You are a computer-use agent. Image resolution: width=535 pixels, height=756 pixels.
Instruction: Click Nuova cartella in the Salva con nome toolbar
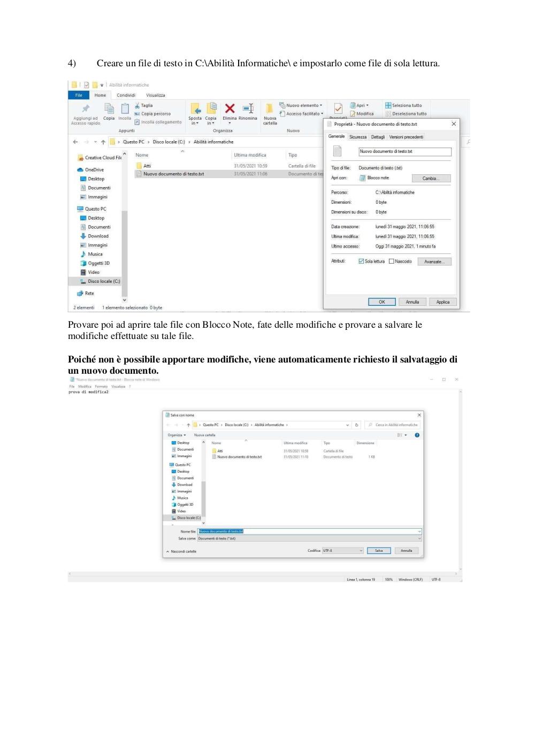[x=204, y=435]
